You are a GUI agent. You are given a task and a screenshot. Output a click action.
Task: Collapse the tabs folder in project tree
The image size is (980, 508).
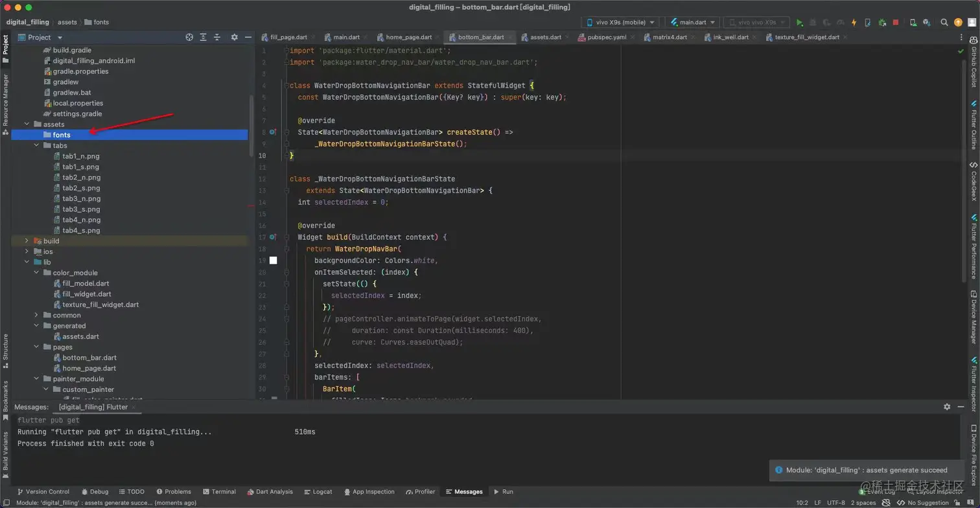click(x=37, y=146)
